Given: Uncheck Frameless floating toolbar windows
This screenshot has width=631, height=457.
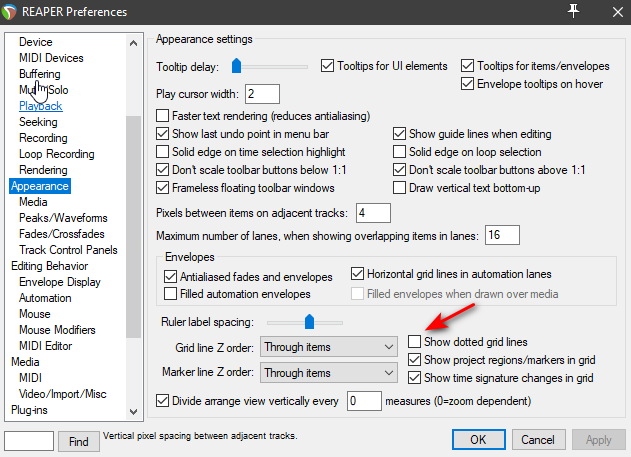Looking at the screenshot, I should point(162,188).
